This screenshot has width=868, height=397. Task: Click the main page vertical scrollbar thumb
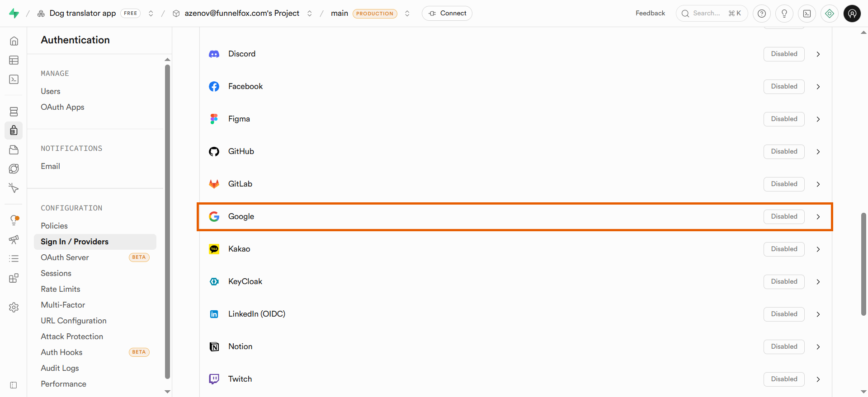tap(863, 264)
